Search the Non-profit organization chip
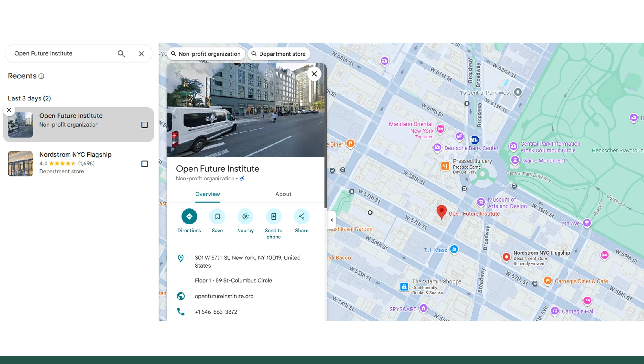Screen dimensions: 644x364 (x=206, y=54)
